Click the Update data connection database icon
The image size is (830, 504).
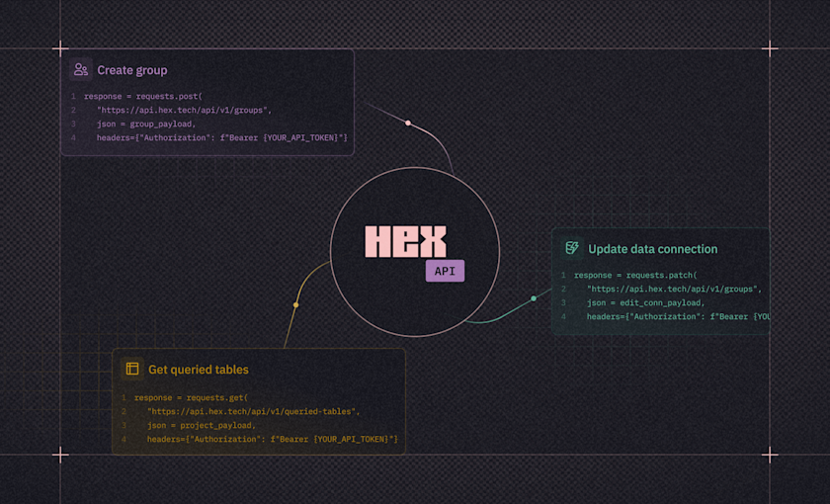pos(572,248)
